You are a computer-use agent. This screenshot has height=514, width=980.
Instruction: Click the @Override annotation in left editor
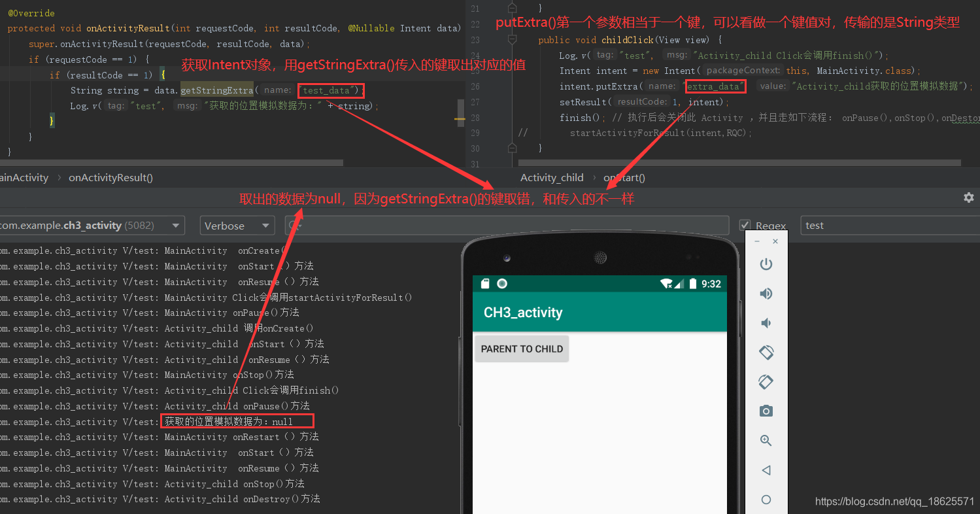click(x=31, y=13)
